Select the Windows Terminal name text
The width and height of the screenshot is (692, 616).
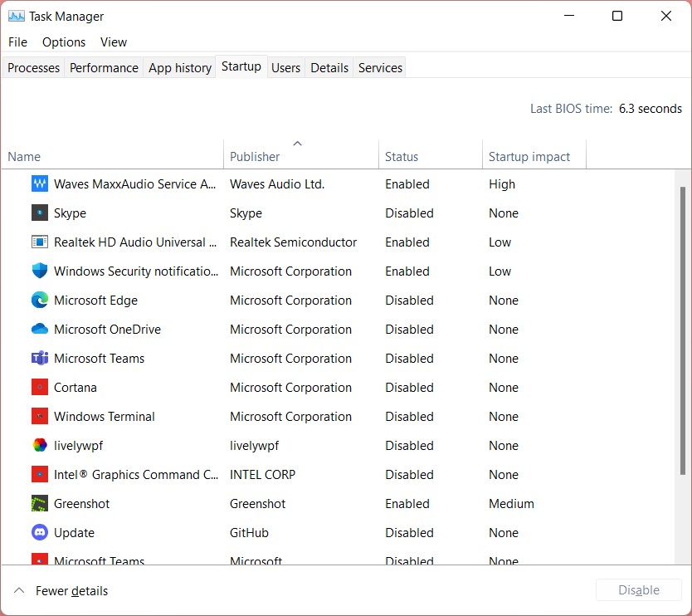[x=105, y=417]
